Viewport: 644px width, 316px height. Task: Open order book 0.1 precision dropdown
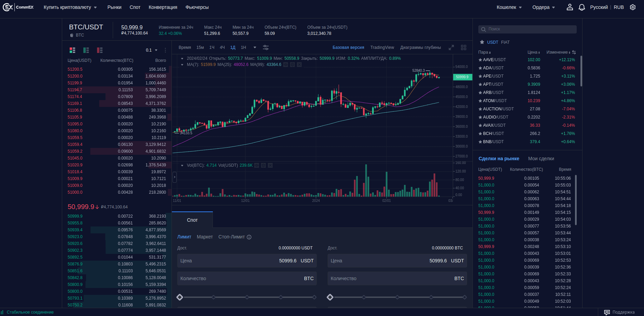click(152, 50)
